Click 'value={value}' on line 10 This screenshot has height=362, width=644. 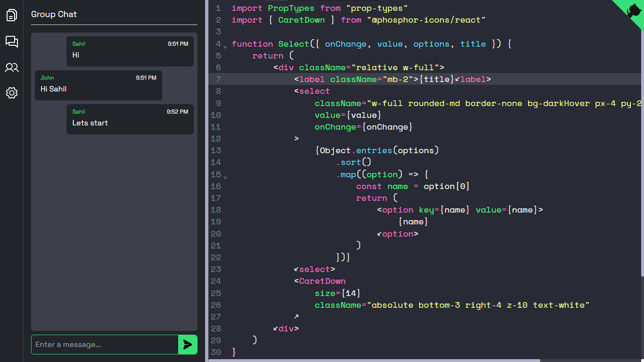[348, 115]
